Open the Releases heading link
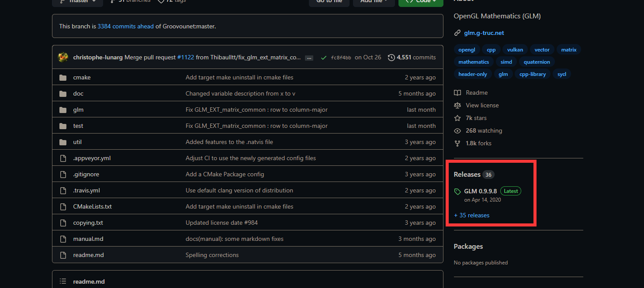The height and width of the screenshot is (288, 644). click(467, 174)
